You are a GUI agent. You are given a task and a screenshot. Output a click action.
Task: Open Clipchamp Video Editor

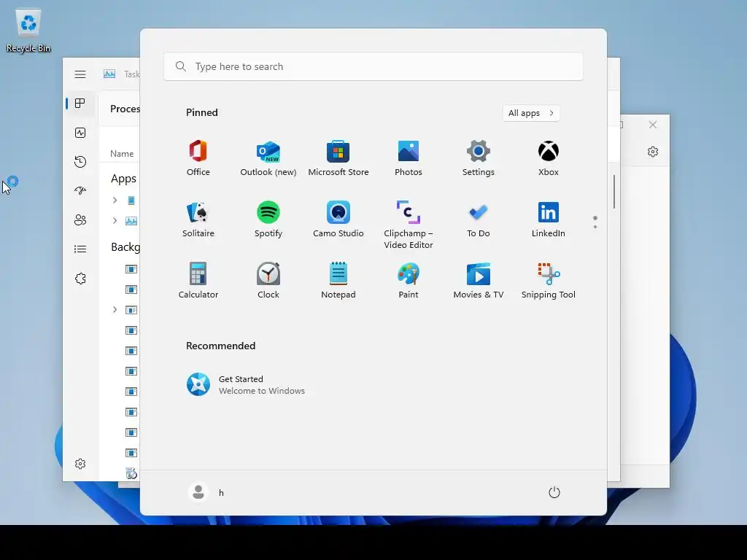pos(409,225)
